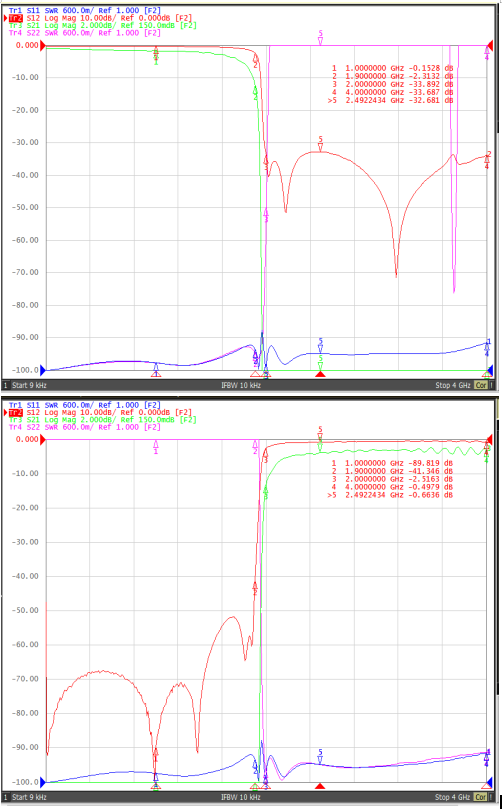Click Stop 4 GHz in bottom plot status bar
This screenshot has width=502, height=809.
(453, 797)
